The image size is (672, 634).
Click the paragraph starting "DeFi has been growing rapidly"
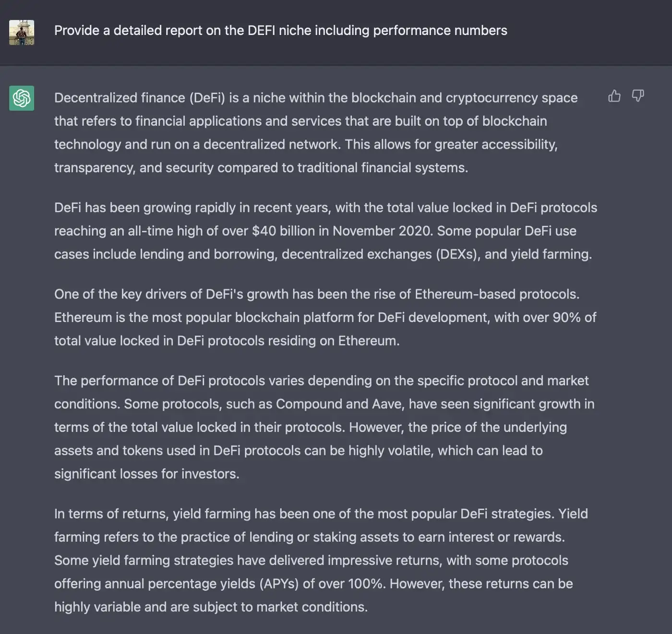click(325, 231)
